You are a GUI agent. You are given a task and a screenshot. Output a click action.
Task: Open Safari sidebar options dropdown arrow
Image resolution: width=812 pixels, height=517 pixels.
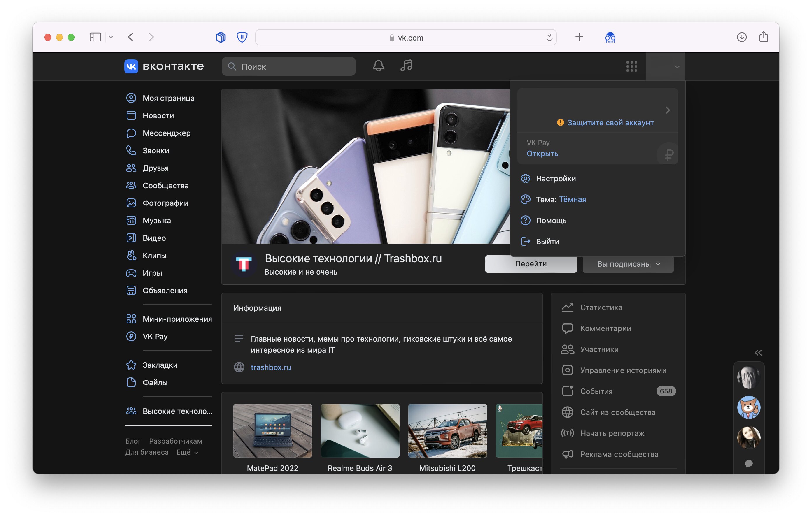[x=111, y=37]
